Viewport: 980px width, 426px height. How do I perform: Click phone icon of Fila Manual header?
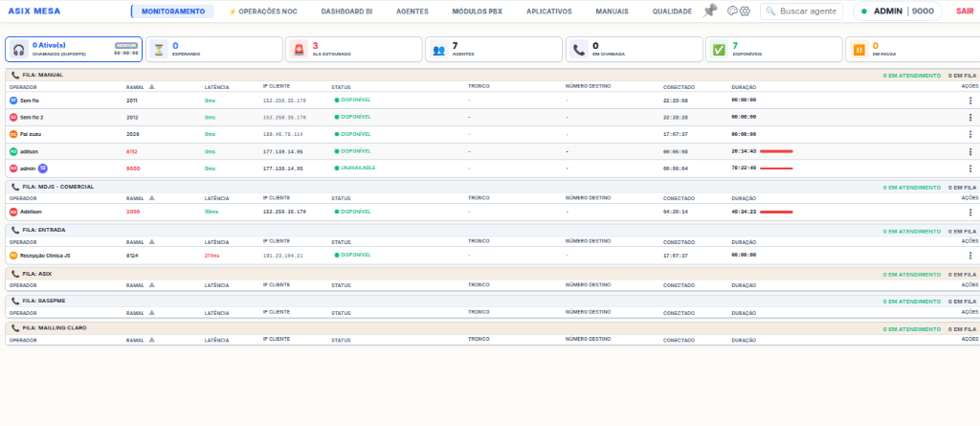click(15, 75)
